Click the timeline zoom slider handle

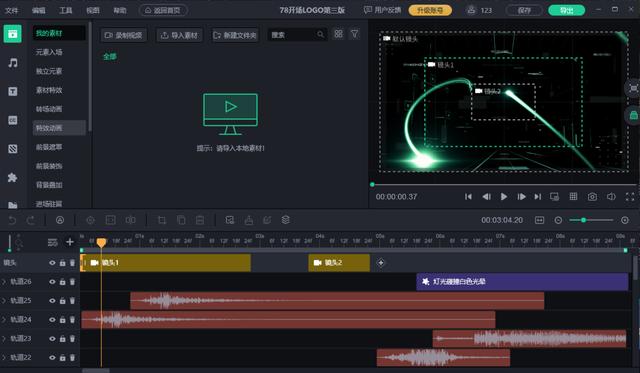tap(584, 220)
